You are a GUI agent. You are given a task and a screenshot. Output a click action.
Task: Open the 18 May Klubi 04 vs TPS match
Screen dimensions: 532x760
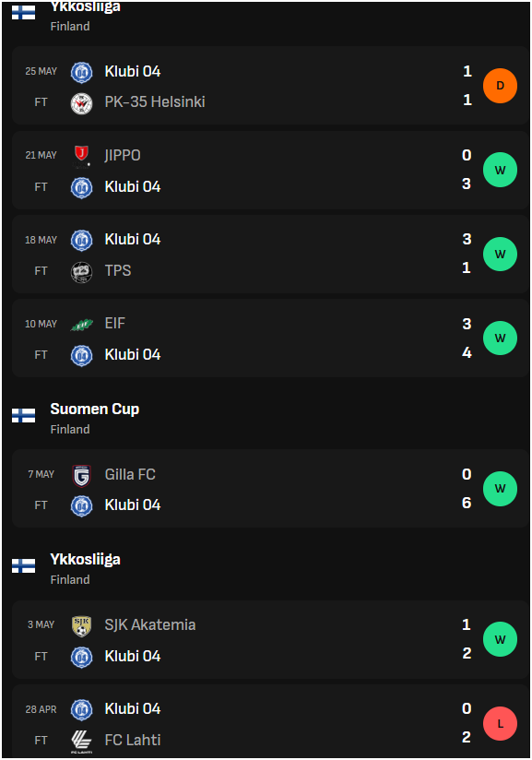click(x=270, y=254)
